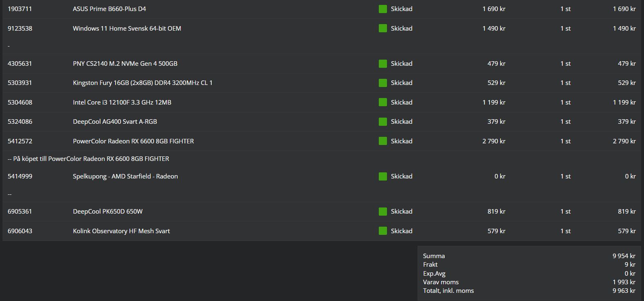The width and height of the screenshot is (644, 301).
Task: Click the green status icon for DeepCool PK650D 650W
Action: click(x=383, y=212)
